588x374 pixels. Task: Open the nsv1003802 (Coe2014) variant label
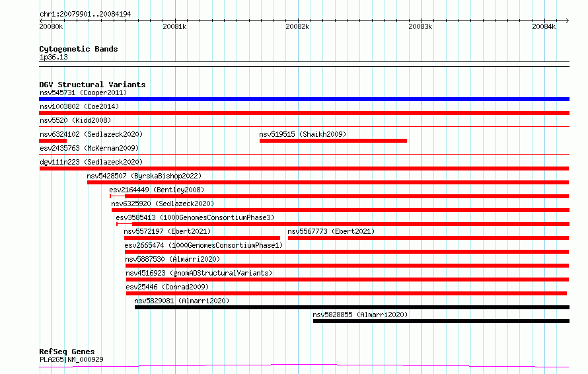(x=79, y=106)
